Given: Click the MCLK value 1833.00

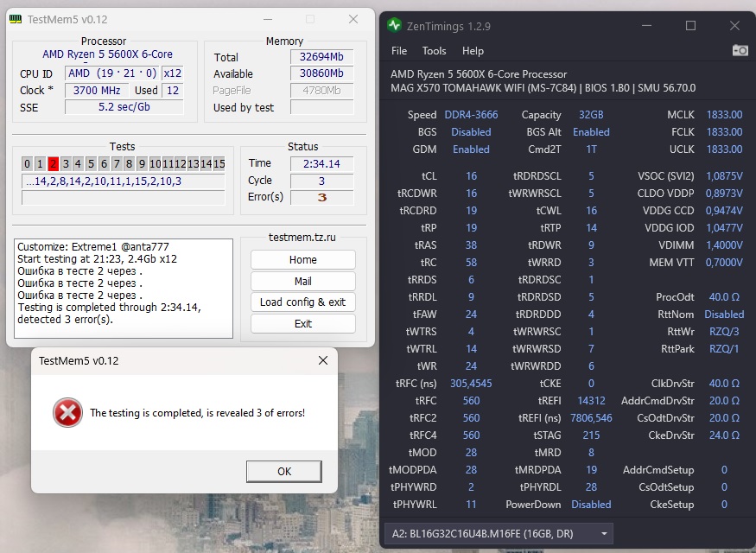Looking at the screenshot, I should [724, 115].
